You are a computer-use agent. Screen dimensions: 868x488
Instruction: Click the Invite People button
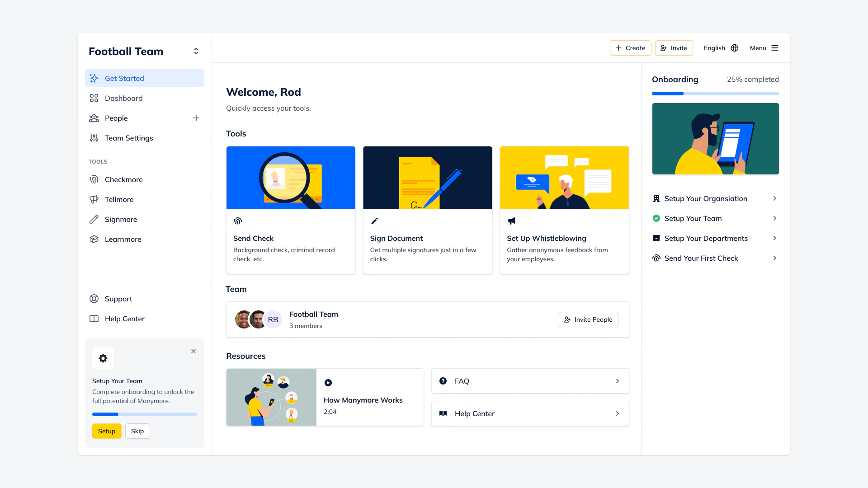pyautogui.click(x=589, y=319)
